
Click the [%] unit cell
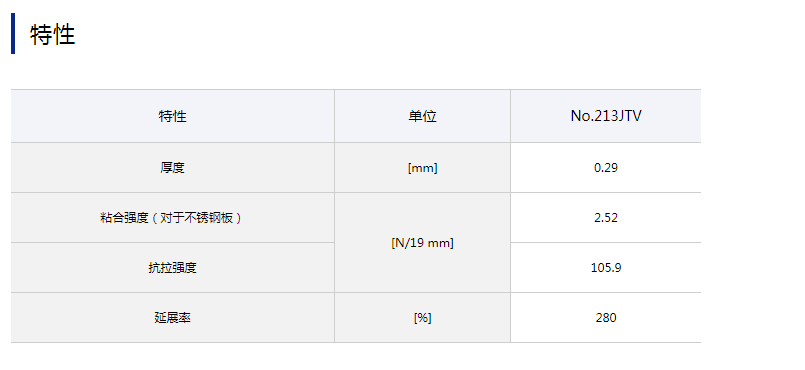coord(423,318)
